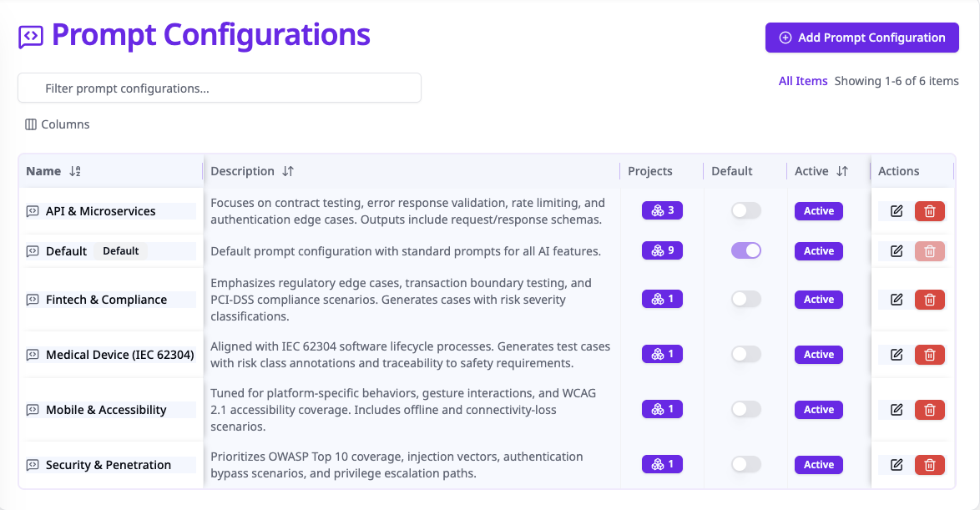Screen dimensions: 980x510
Task: Click the Active column sort icon
Action: pos(842,171)
